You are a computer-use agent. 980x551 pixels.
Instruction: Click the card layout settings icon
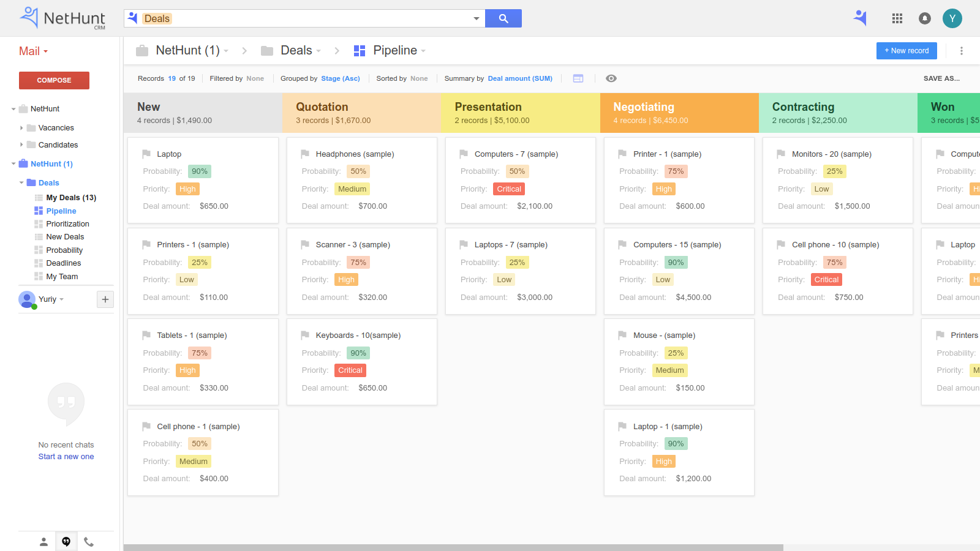coord(578,78)
